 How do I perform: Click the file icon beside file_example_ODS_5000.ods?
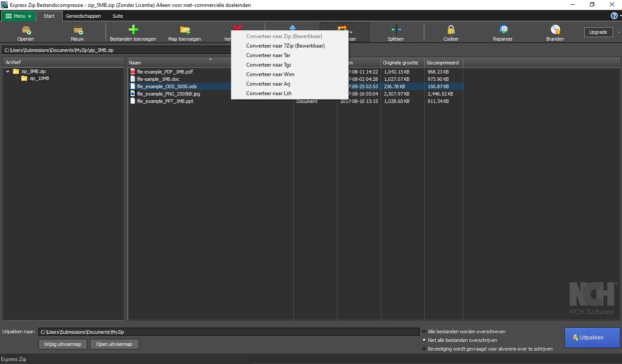tap(133, 86)
